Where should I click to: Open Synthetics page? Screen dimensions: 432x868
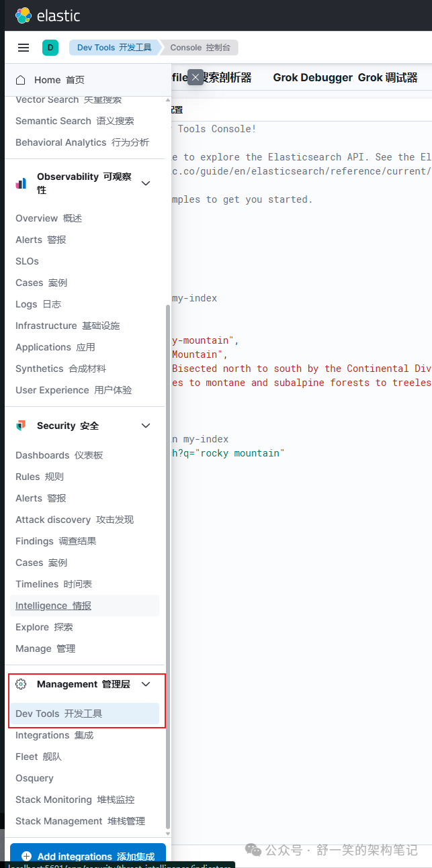point(60,369)
